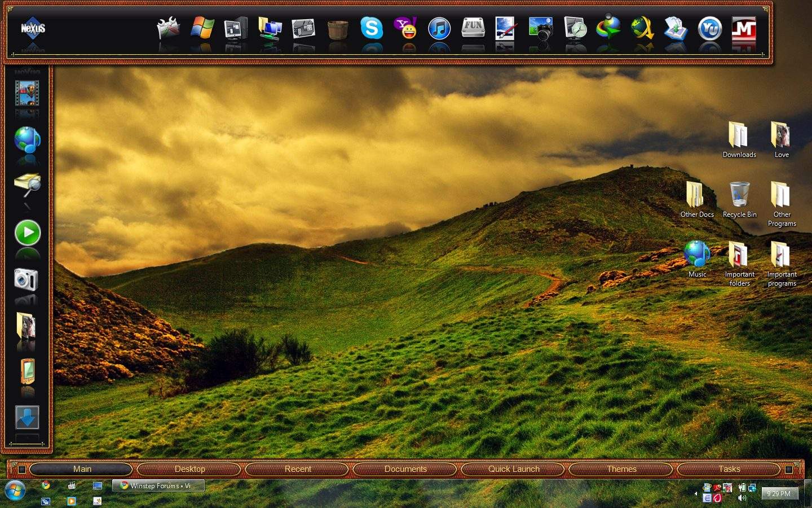Click the red McAfee icon in dock
Viewport: 812px width, 508px height.
pyautogui.click(x=743, y=28)
